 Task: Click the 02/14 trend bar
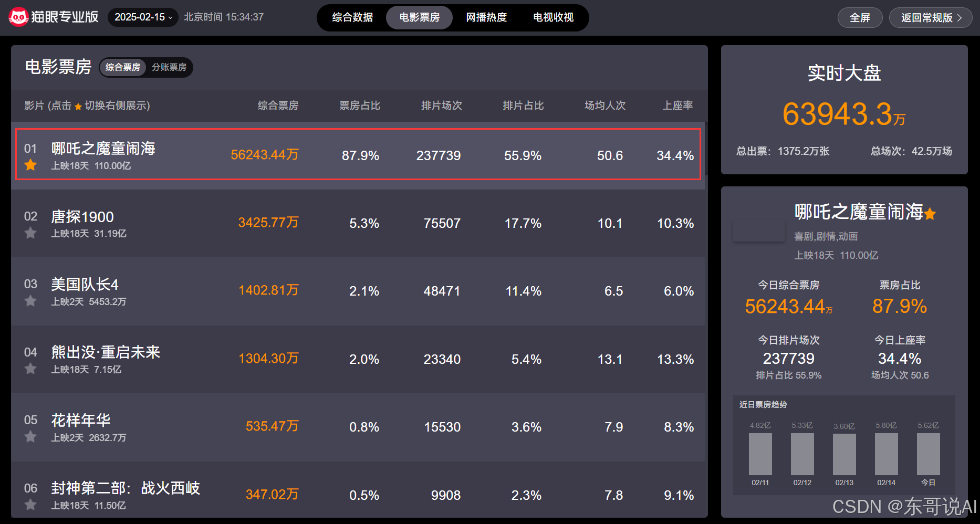[x=886, y=454]
